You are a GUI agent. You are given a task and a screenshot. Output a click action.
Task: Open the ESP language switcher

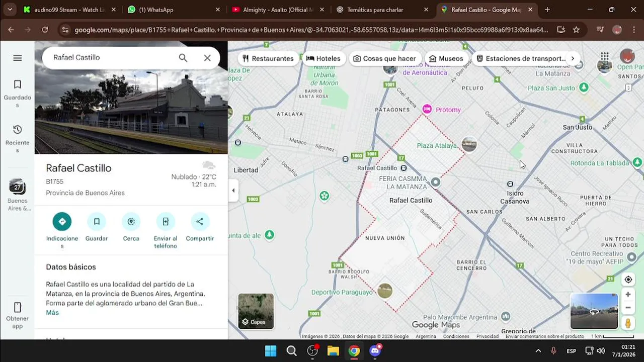pyautogui.click(x=572, y=350)
